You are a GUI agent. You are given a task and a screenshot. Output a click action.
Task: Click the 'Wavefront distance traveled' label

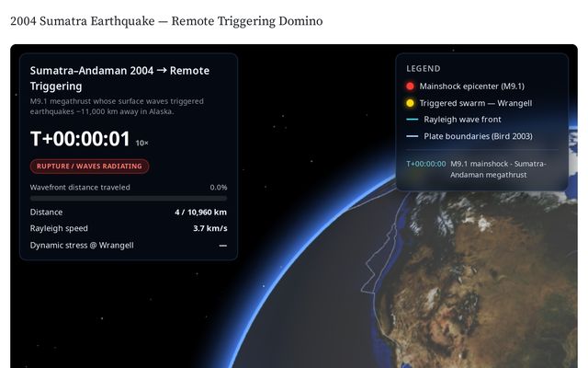click(80, 188)
